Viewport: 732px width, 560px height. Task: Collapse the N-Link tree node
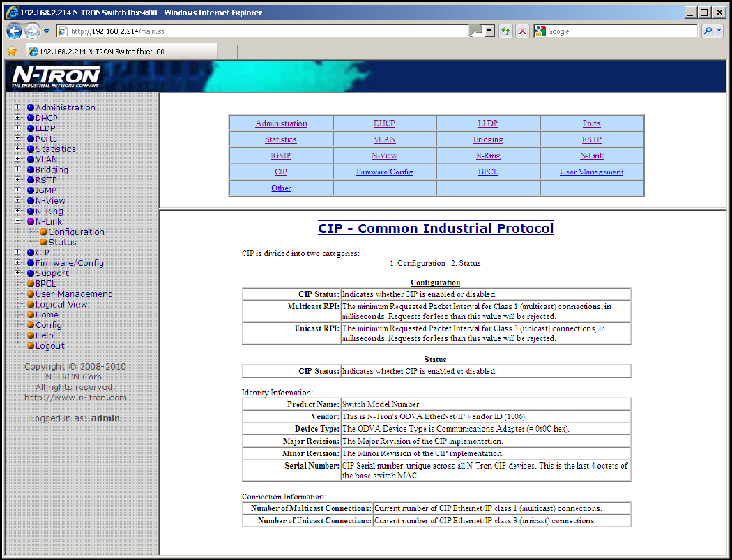18,221
